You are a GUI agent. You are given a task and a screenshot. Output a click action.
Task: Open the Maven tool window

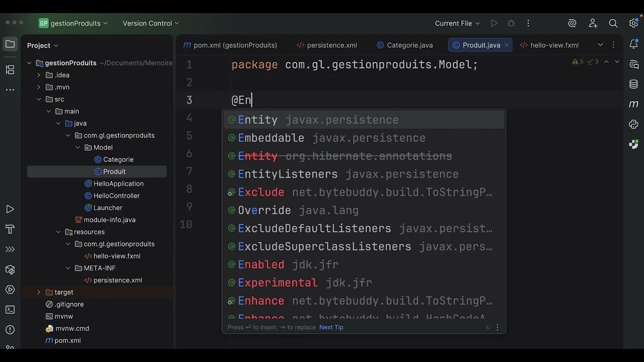coord(634,104)
